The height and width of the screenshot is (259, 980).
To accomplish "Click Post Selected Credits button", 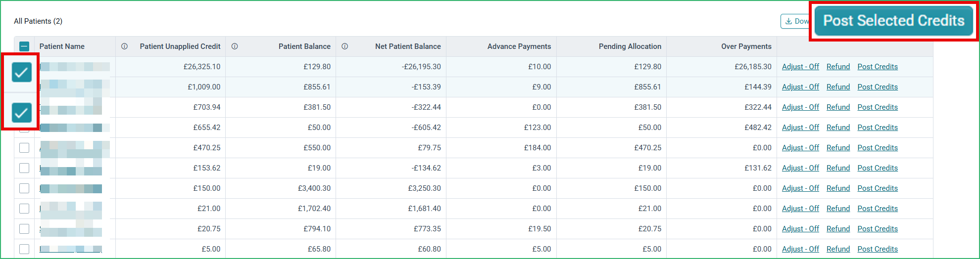I will 894,21.
